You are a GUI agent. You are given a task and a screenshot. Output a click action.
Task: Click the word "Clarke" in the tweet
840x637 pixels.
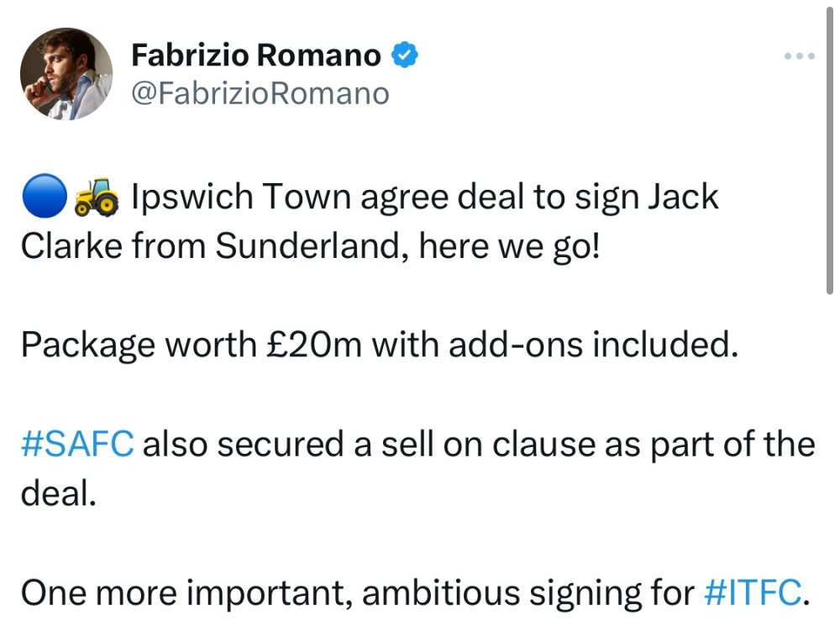point(71,246)
